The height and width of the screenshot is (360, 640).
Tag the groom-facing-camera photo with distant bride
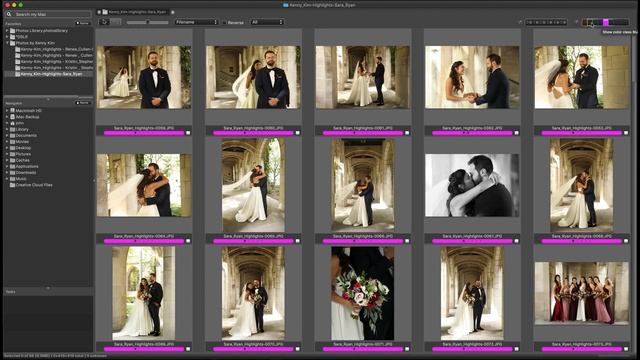(188, 133)
